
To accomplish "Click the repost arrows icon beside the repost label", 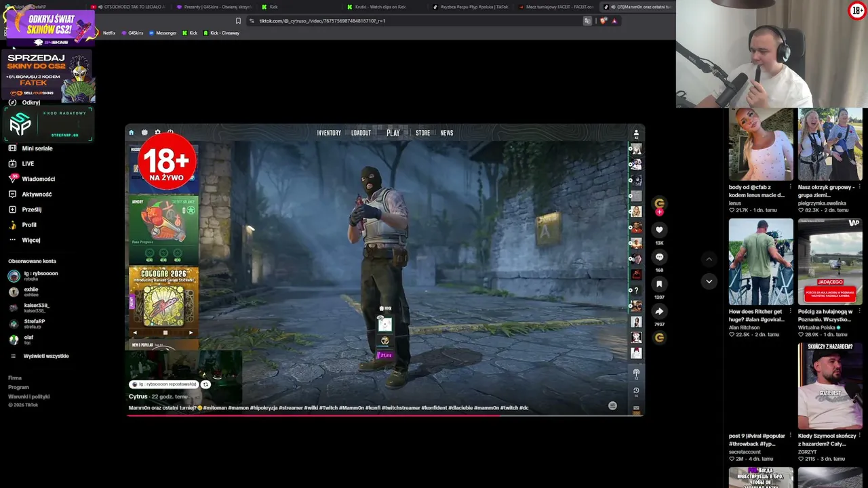I will (205, 384).
